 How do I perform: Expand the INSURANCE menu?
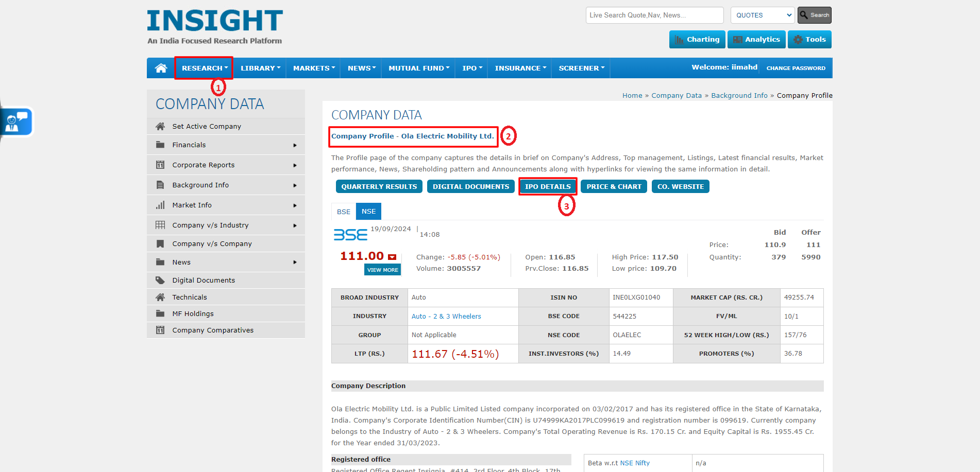click(x=520, y=68)
